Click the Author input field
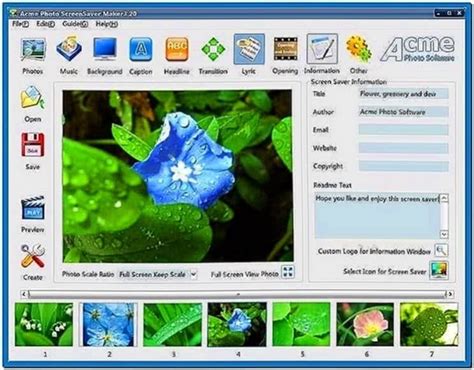 403,112
